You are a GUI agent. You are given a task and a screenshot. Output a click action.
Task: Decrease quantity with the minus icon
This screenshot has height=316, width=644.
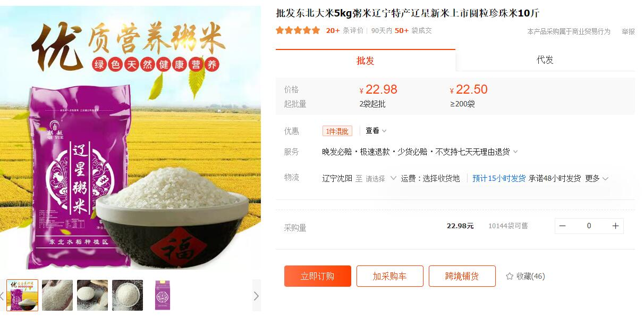(x=562, y=226)
